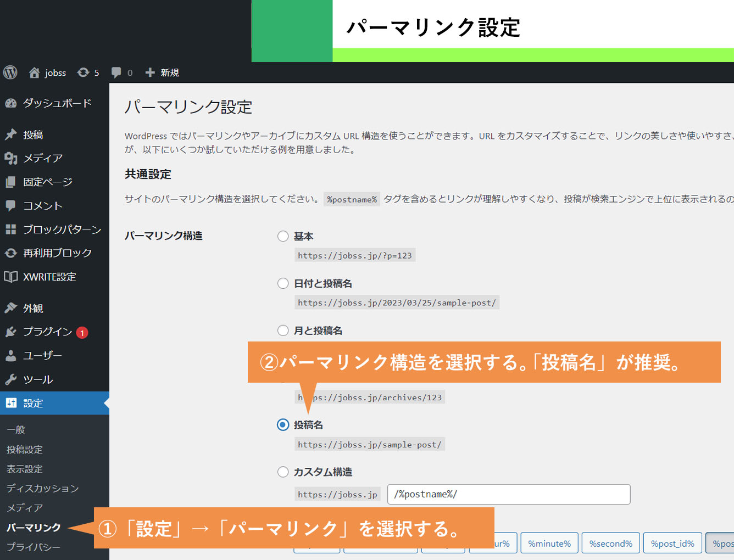This screenshot has width=734, height=560.
Task: Click the jobss site name link
Action: 55,72
